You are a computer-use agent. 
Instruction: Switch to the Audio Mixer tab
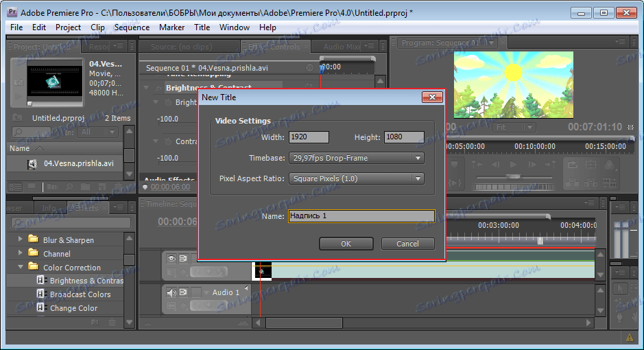tap(342, 47)
